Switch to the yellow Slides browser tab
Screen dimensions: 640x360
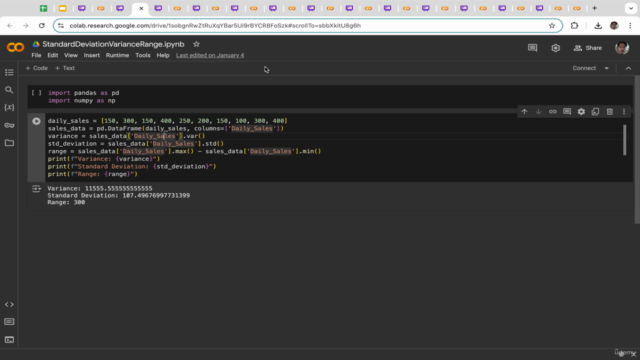pos(62,8)
